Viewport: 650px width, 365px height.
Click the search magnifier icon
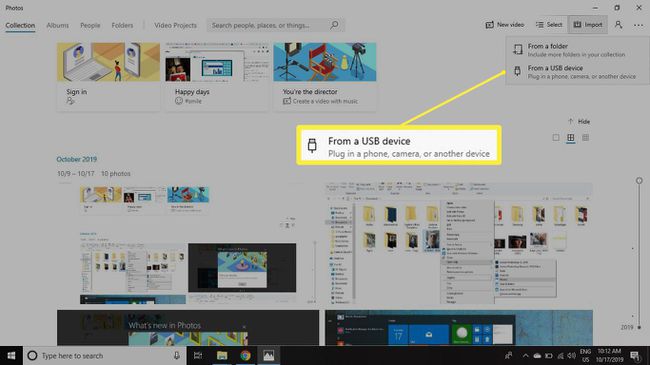(334, 25)
